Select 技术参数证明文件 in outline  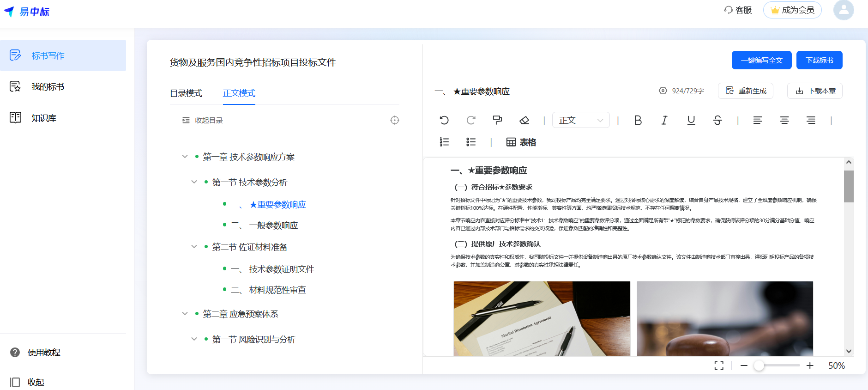(x=272, y=269)
